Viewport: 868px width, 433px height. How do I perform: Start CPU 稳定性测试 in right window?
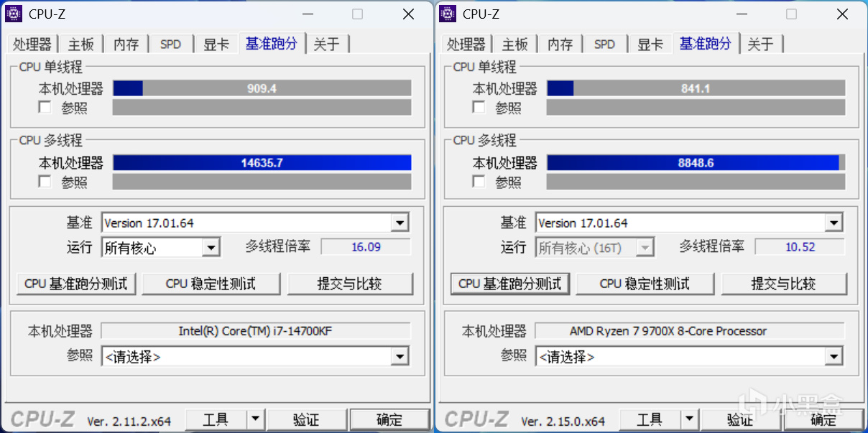645,284
